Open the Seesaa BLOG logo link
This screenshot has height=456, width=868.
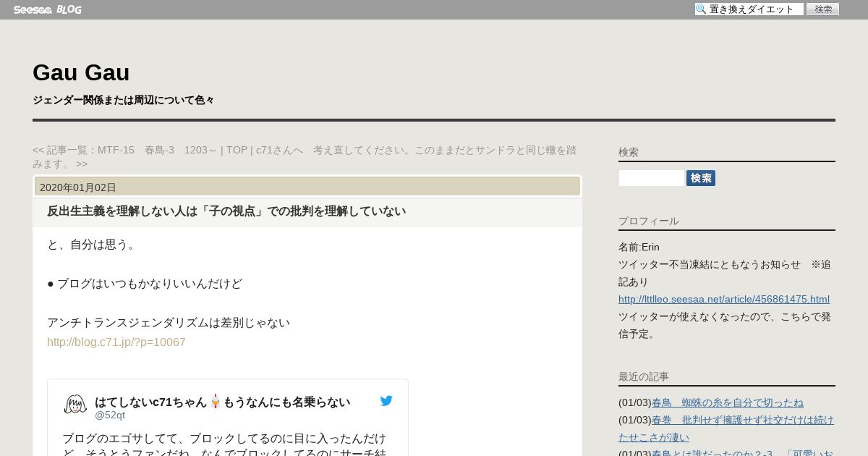[x=47, y=9]
